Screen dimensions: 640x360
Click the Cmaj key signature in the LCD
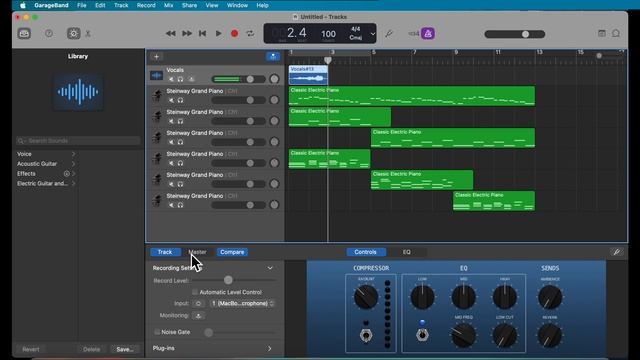click(356, 38)
